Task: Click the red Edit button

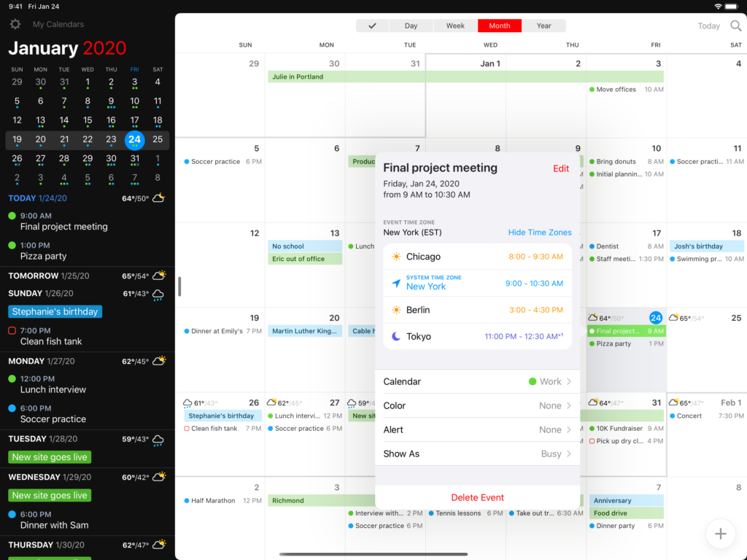Action: [x=560, y=168]
